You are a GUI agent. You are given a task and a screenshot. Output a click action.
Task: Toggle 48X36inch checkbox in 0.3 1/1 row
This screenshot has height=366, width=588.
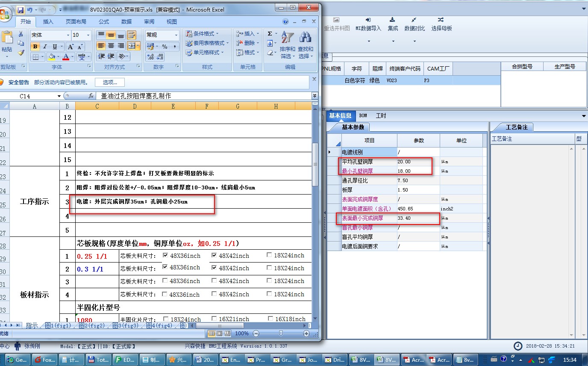[x=166, y=267]
